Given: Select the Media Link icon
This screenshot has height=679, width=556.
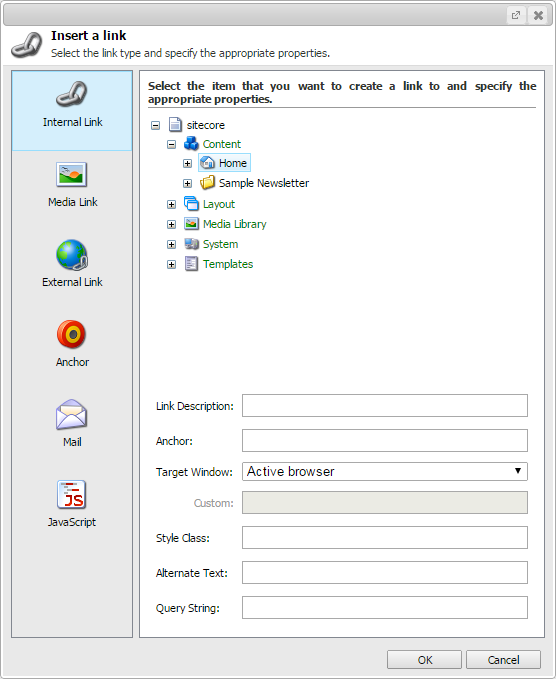Looking at the screenshot, I should tap(71, 175).
